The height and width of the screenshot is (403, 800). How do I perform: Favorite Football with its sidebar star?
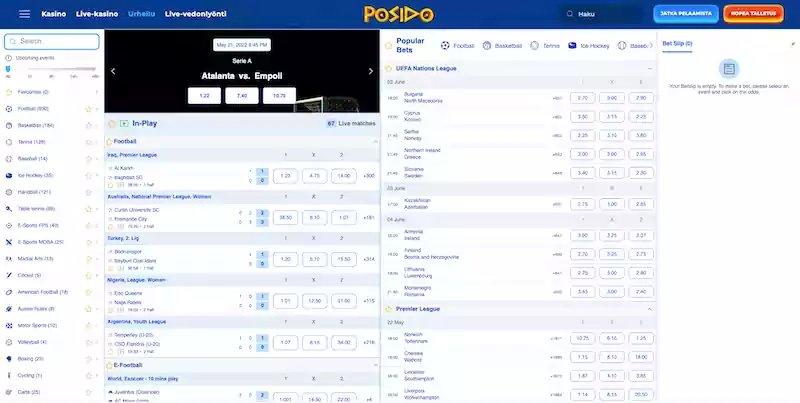(x=88, y=109)
